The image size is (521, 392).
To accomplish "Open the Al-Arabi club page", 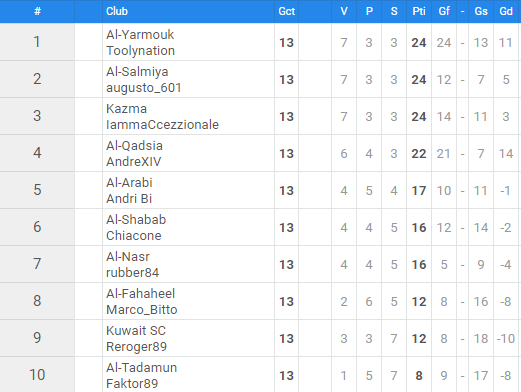I will coord(129,183).
